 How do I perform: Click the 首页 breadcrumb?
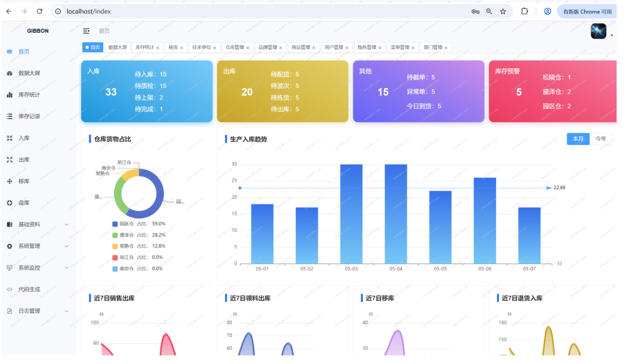104,31
